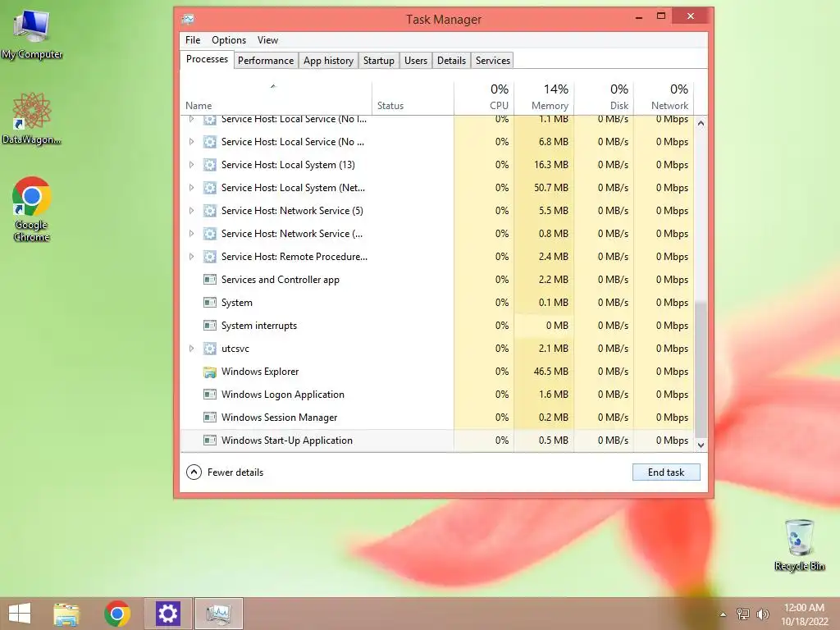
Task: Open the File menu
Action: 193,40
